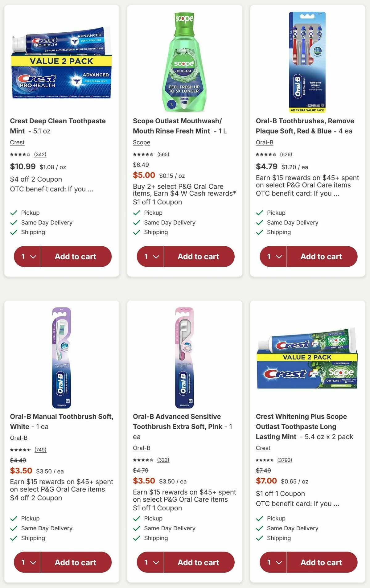Add Crest Whitening Plus Scope toothpaste to cart

click(x=322, y=562)
